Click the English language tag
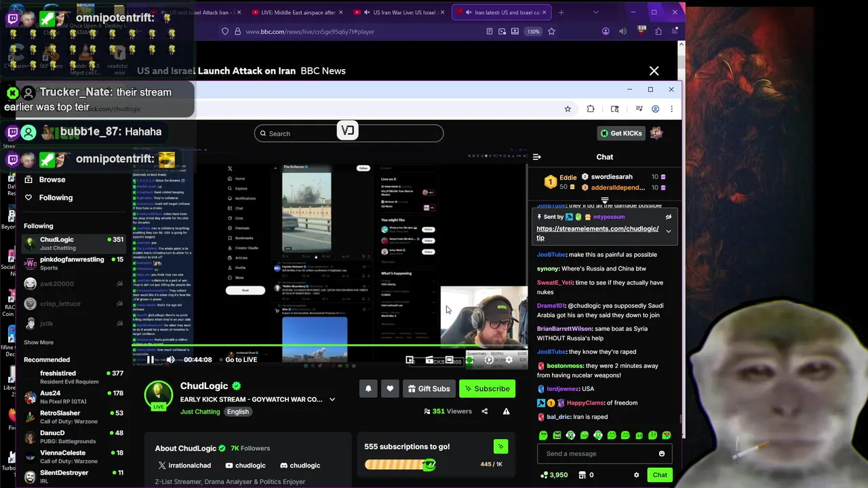The height and width of the screenshot is (488, 868). pos(238,411)
